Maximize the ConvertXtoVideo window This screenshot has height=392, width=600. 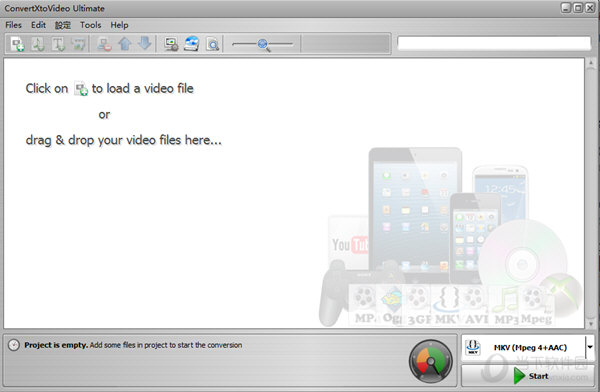[578, 8]
